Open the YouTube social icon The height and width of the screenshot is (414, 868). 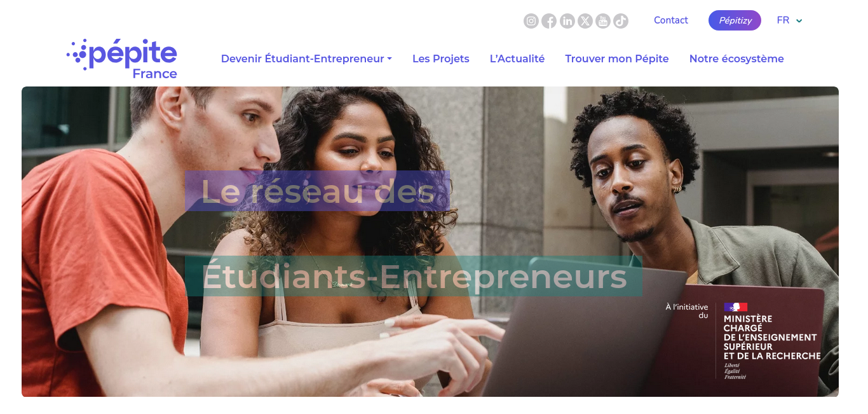point(603,21)
